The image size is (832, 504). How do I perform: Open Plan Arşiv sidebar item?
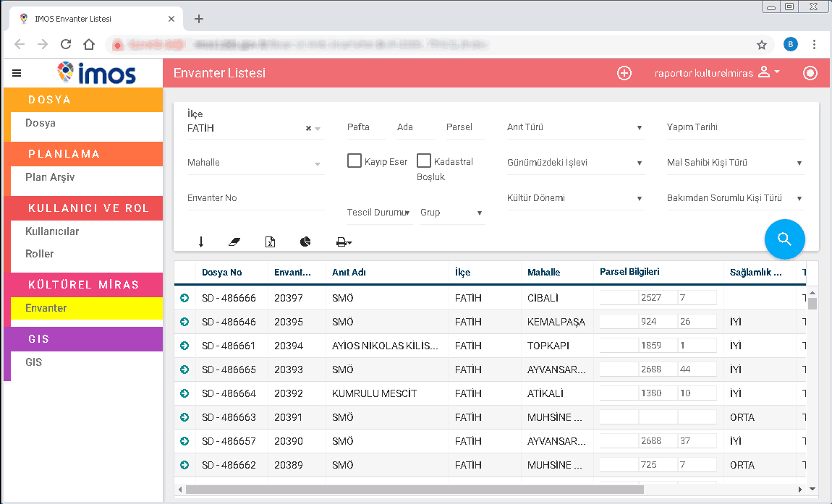pyautogui.click(x=50, y=177)
